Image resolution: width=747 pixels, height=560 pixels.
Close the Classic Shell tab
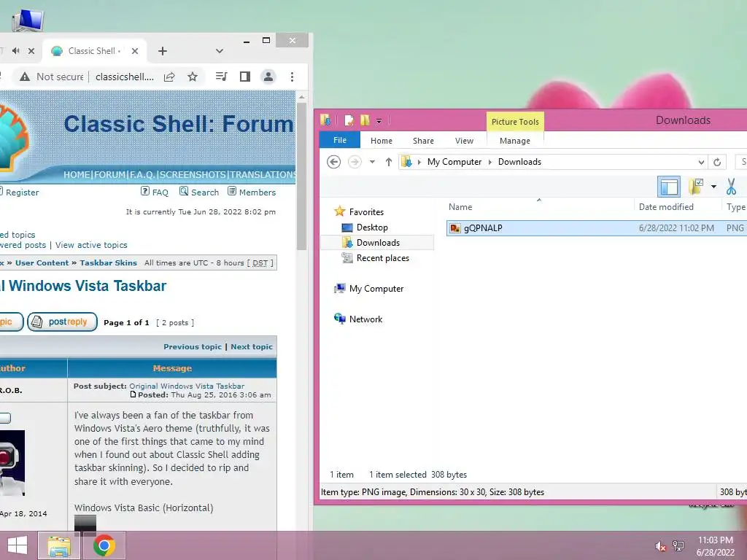tap(135, 51)
